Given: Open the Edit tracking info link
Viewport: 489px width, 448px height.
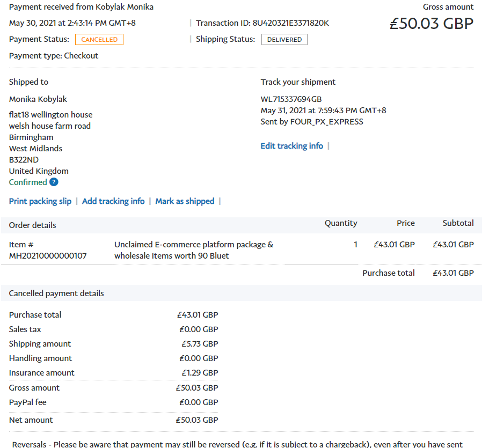Looking at the screenshot, I should pos(291,146).
